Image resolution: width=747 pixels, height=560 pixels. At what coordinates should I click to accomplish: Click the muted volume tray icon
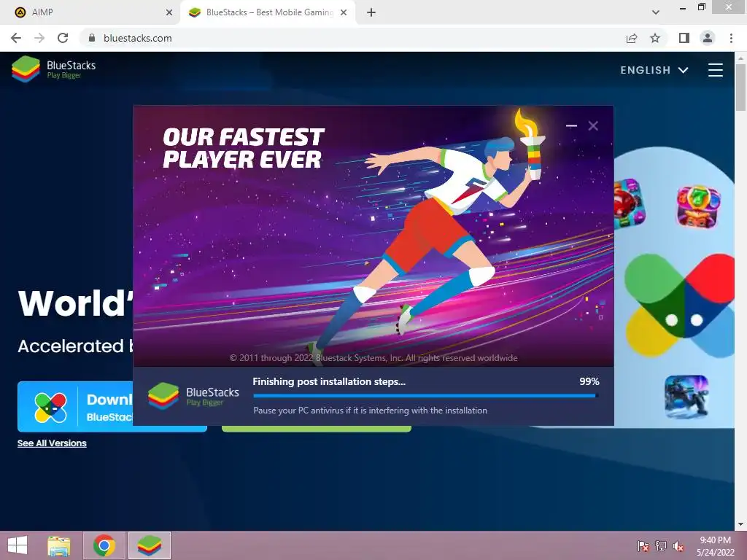(x=678, y=546)
